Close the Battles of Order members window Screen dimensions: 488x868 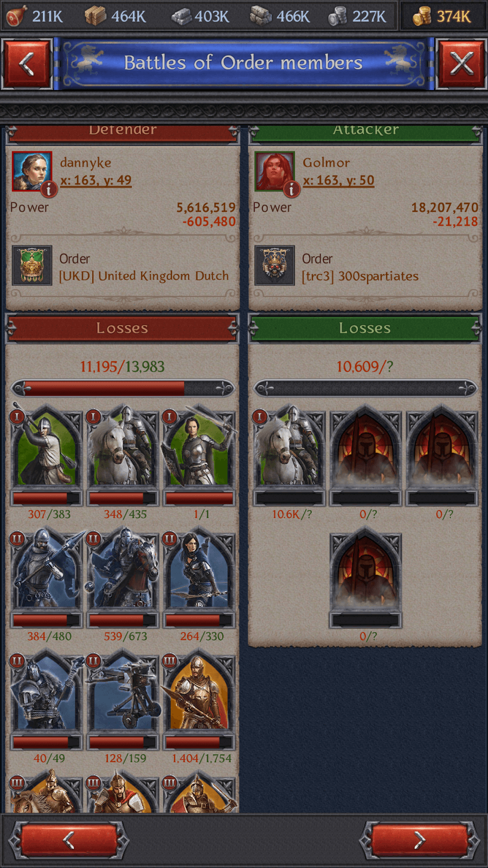tap(461, 64)
